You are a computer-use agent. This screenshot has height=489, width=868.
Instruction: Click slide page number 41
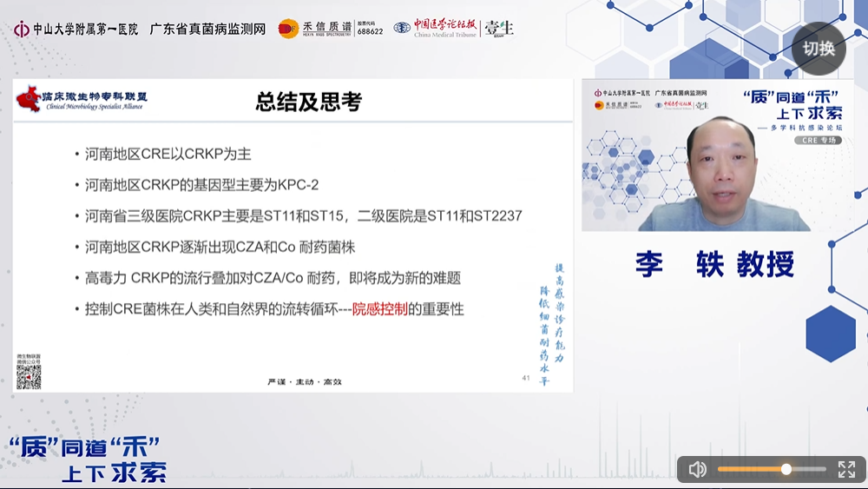pyautogui.click(x=526, y=378)
